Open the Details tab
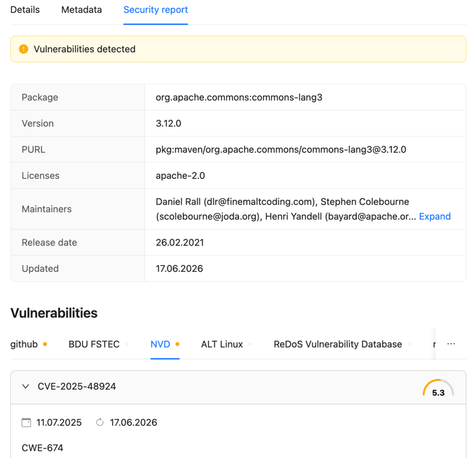 point(25,10)
